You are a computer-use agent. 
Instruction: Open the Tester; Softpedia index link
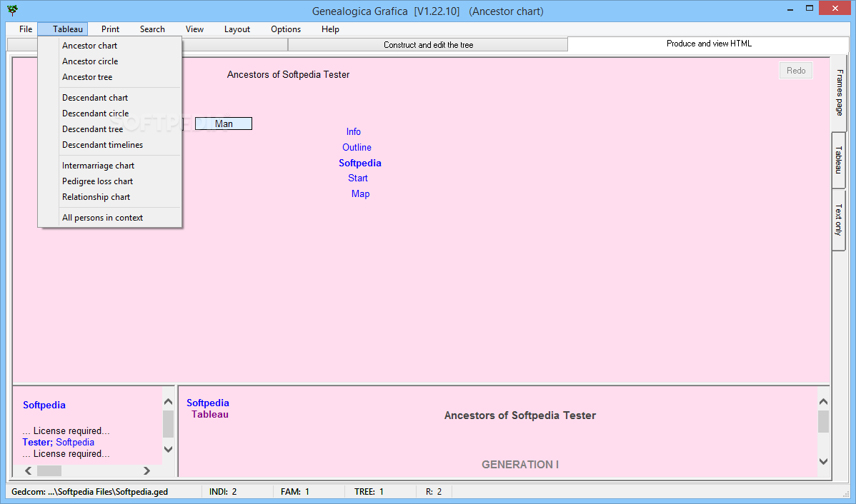click(x=59, y=443)
